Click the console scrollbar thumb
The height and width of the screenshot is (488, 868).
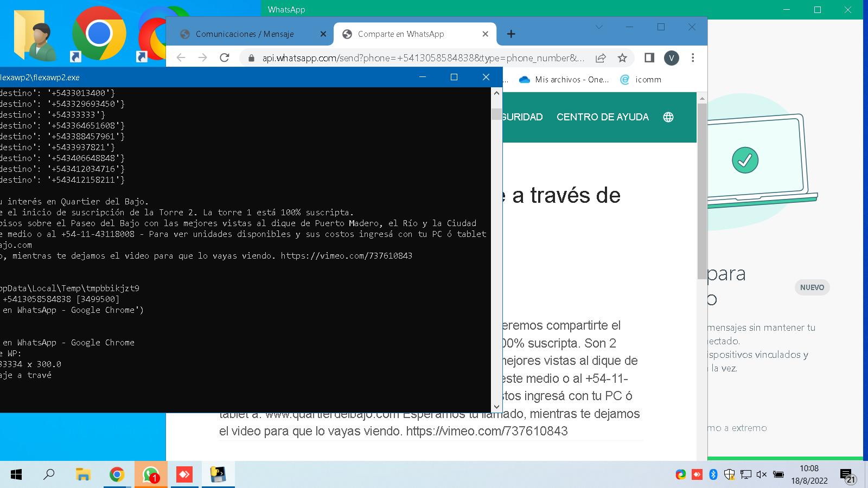496,114
